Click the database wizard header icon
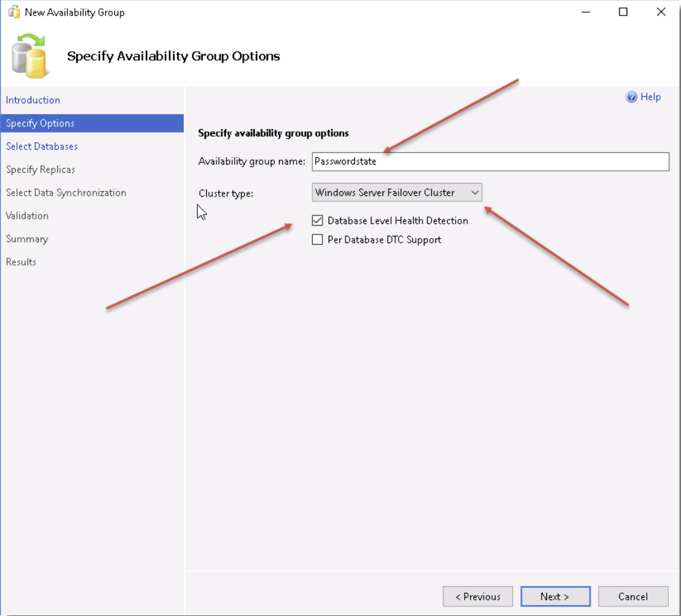The image size is (681, 616). click(x=29, y=56)
